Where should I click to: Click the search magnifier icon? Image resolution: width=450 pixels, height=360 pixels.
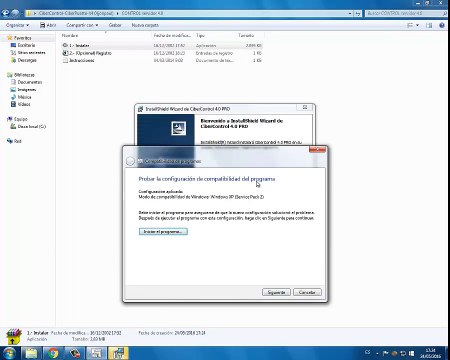click(445, 13)
